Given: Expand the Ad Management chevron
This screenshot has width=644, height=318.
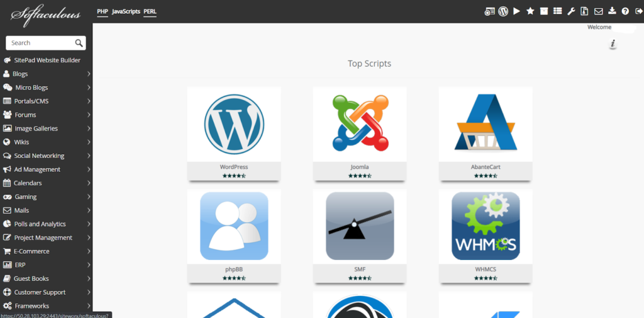Looking at the screenshot, I should (x=89, y=169).
